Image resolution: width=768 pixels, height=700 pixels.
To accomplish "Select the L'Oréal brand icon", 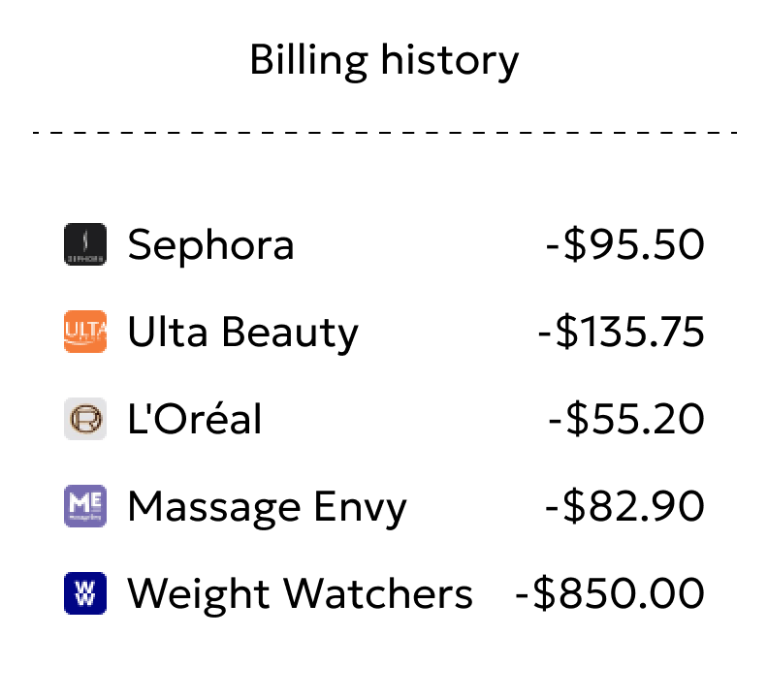I will click(x=84, y=419).
